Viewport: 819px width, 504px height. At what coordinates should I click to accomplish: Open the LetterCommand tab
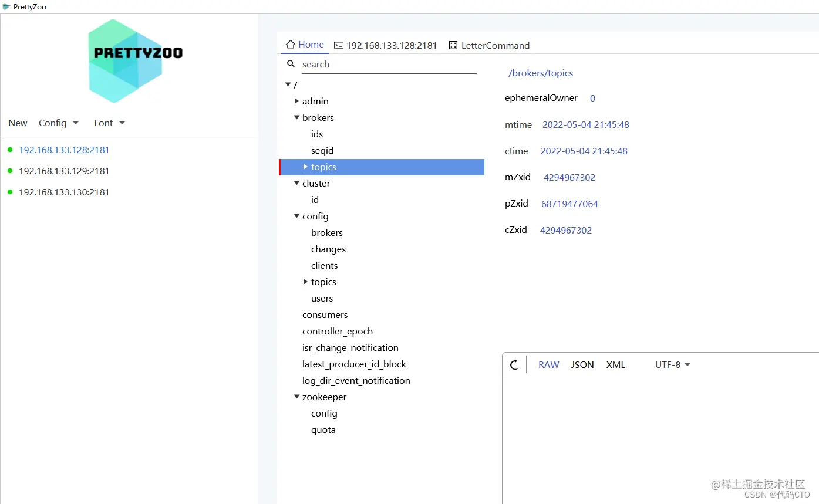[x=489, y=45]
